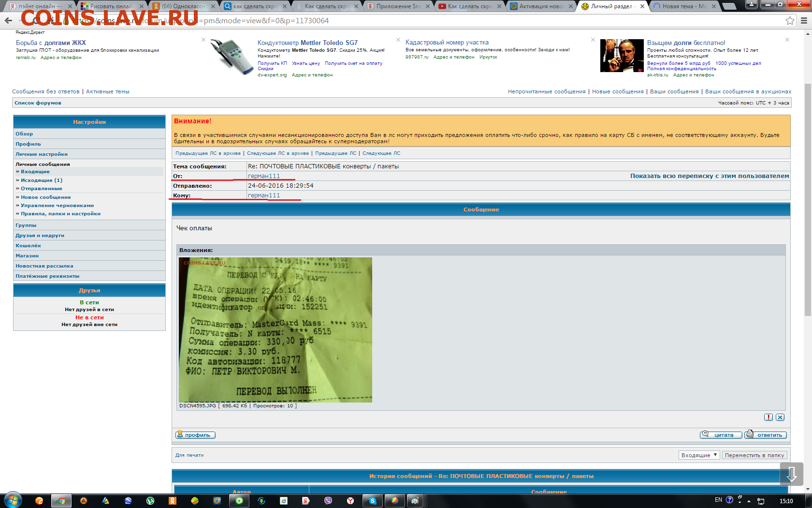This screenshot has width=812, height=508.
Task: Click the 'цитата' quote button
Action: tap(721, 435)
